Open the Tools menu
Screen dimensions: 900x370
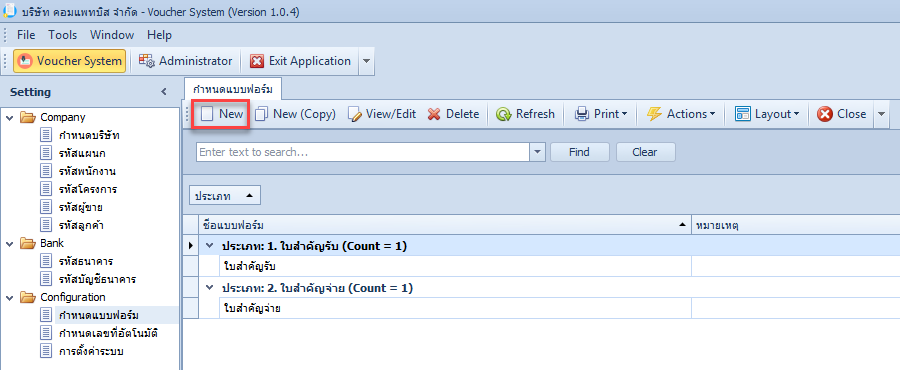click(x=63, y=35)
